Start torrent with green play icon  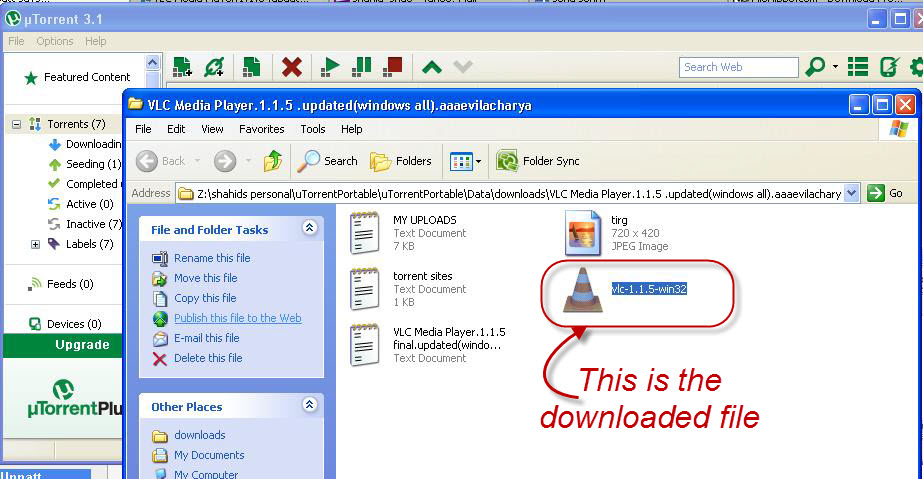coord(330,66)
